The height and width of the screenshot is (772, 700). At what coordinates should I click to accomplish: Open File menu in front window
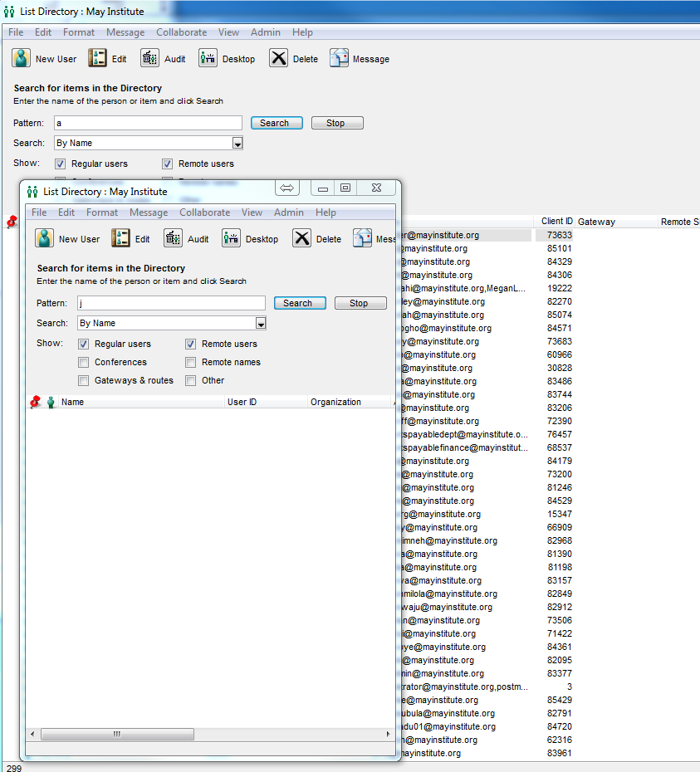39,213
